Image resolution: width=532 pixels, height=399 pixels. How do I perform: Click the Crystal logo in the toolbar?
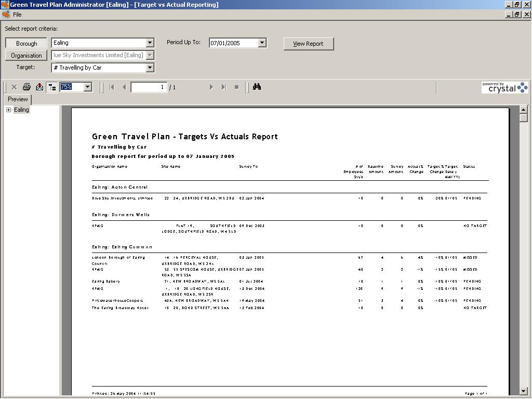[x=505, y=87]
